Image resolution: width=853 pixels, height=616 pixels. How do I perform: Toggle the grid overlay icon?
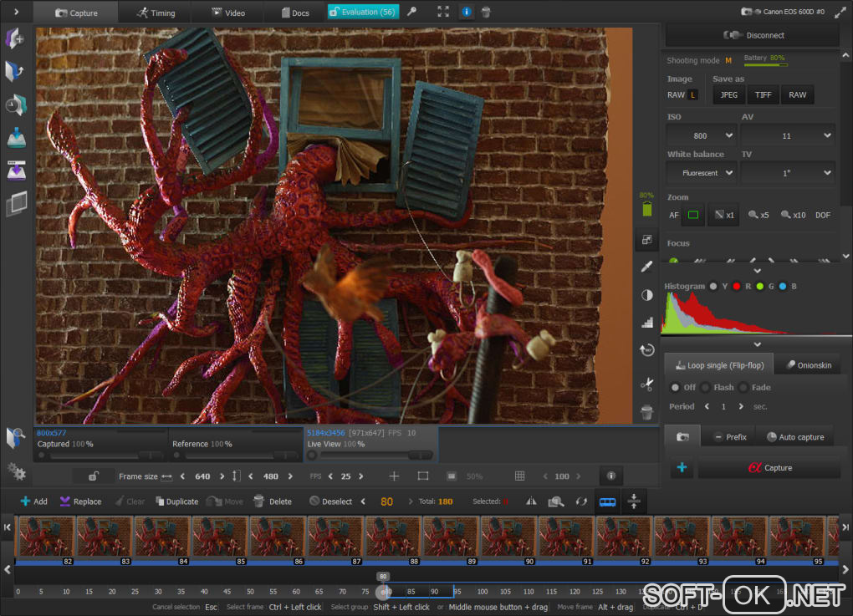click(x=519, y=476)
